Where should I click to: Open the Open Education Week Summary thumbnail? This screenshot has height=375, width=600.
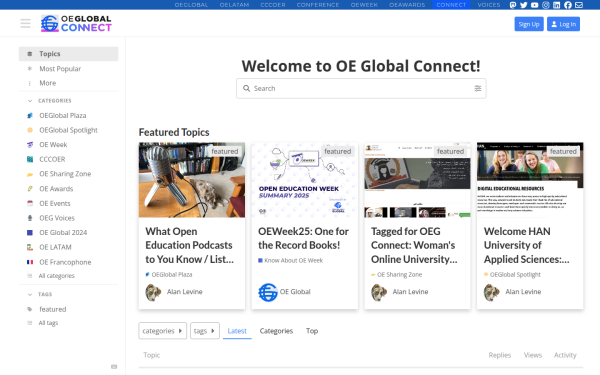click(305, 180)
